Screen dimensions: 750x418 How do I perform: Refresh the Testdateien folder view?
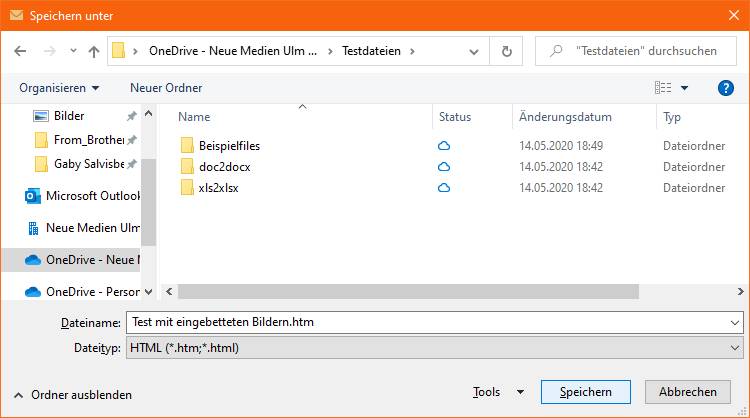click(x=506, y=51)
